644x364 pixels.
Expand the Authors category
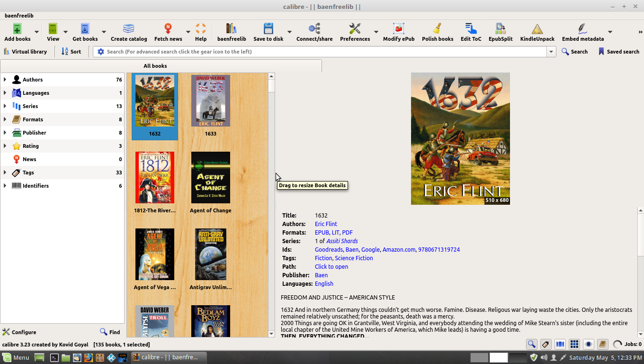point(5,80)
